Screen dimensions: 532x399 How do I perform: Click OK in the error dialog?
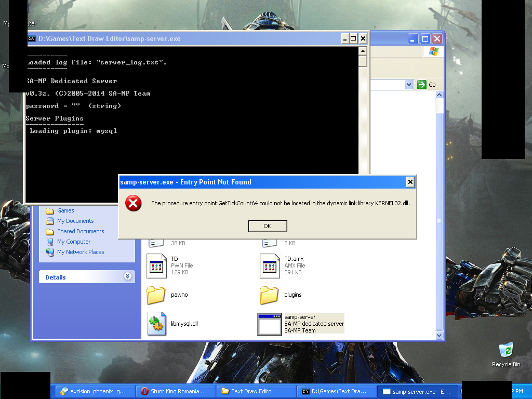click(x=268, y=226)
